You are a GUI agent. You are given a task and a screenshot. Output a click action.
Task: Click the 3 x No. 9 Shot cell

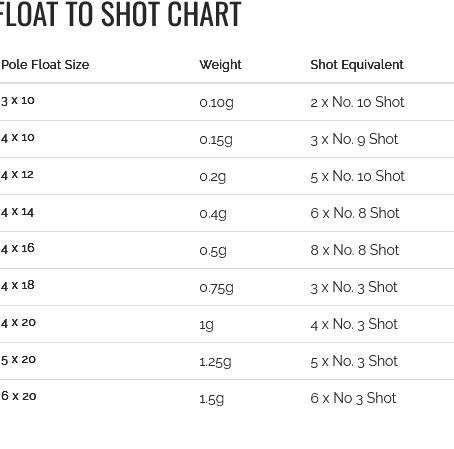point(354,139)
